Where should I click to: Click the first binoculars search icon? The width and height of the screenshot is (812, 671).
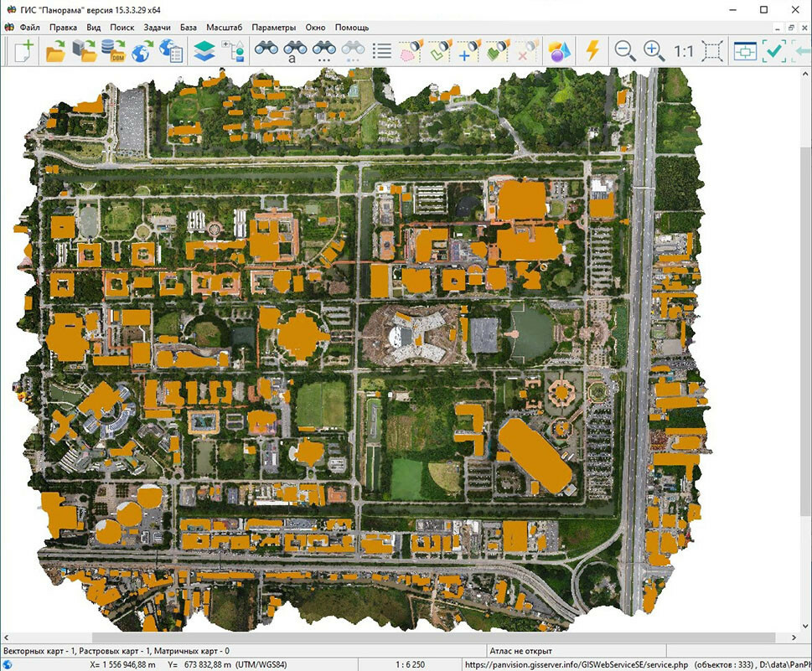point(266,51)
